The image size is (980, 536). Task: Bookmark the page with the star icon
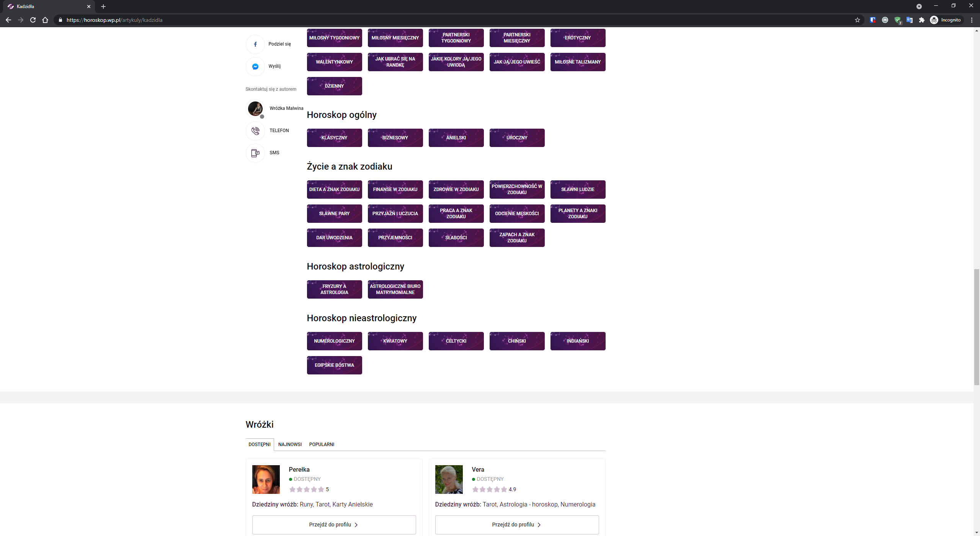tap(857, 20)
